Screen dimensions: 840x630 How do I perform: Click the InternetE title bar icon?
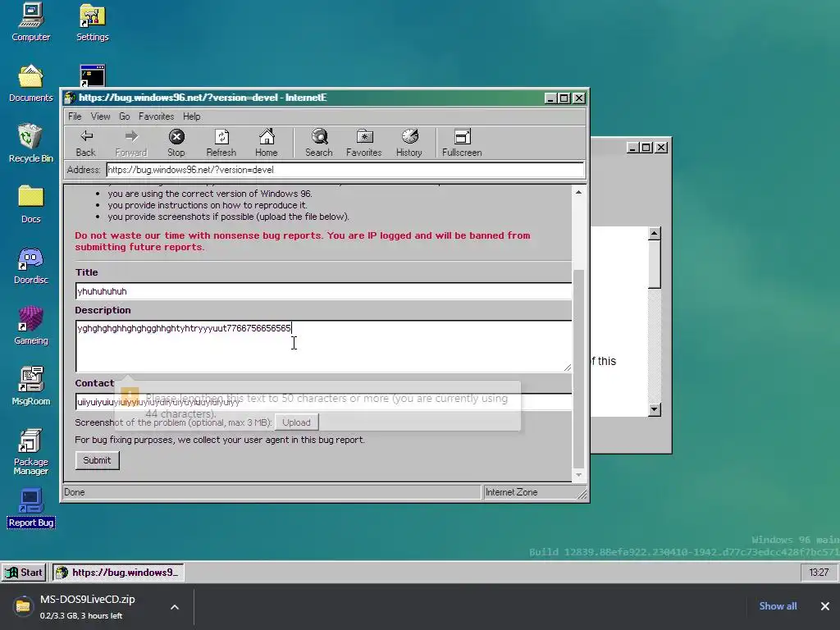coord(70,98)
